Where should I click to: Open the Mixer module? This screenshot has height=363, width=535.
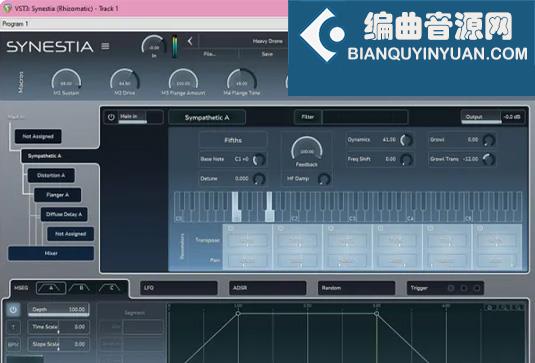(x=51, y=253)
